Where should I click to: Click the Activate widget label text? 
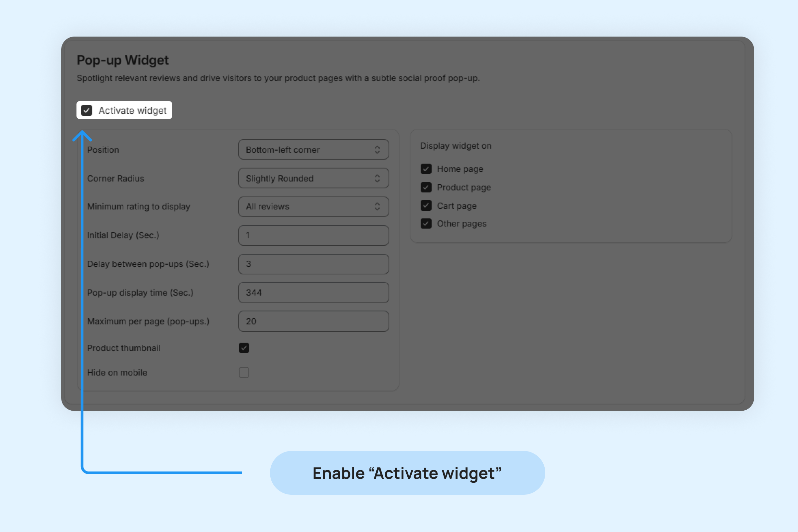pyautogui.click(x=132, y=111)
